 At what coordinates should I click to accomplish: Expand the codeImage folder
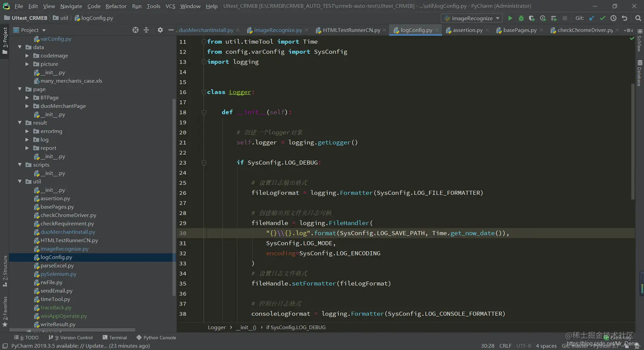pos(27,56)
